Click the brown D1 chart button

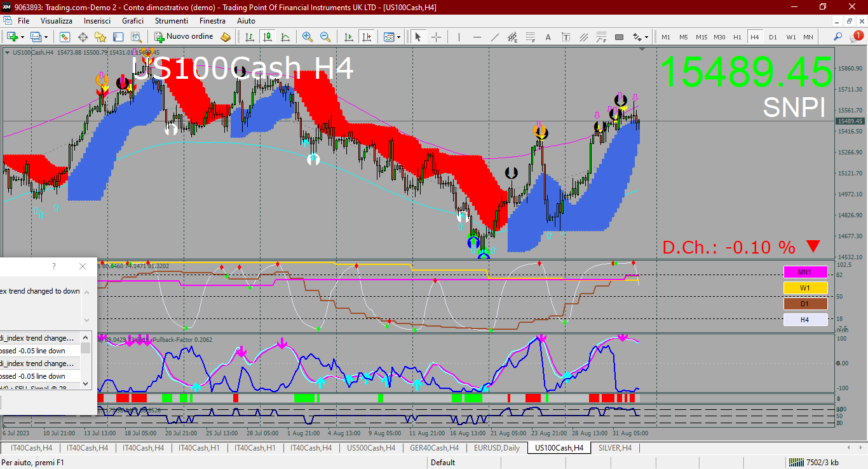pyautogui.click(x=805, y=304)
